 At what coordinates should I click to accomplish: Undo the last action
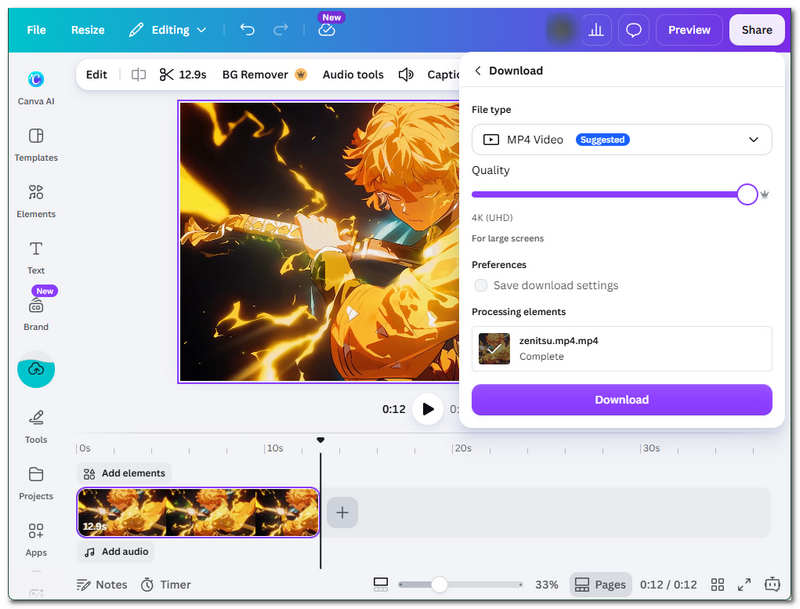tap(247, 30)
